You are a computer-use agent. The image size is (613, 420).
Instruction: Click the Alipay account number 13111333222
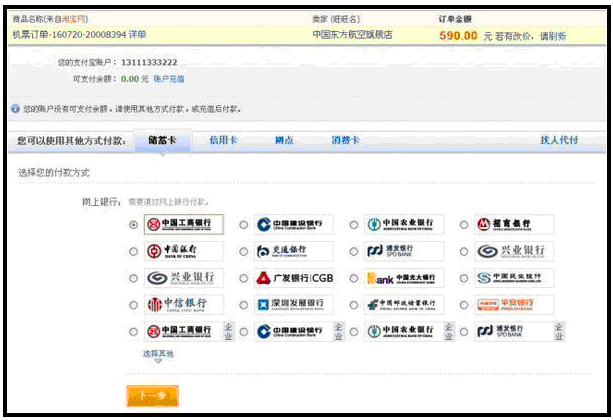point(149,62)
